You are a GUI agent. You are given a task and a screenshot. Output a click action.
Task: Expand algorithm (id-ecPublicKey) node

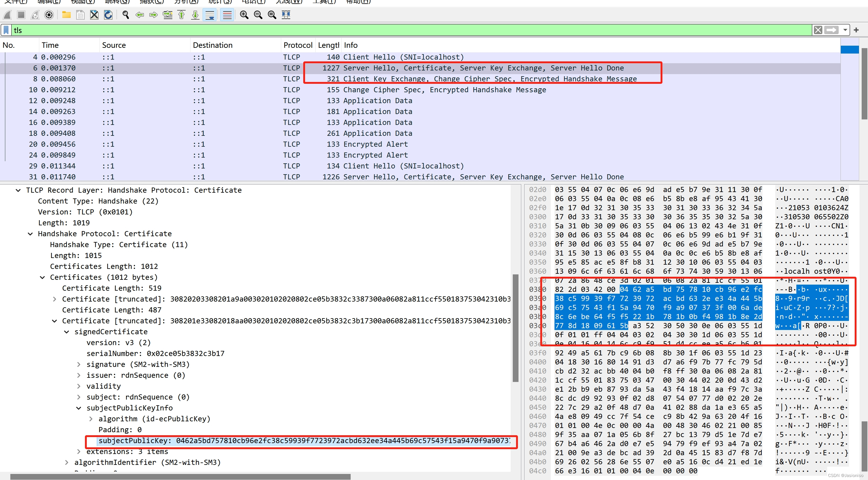pos(91,419)
